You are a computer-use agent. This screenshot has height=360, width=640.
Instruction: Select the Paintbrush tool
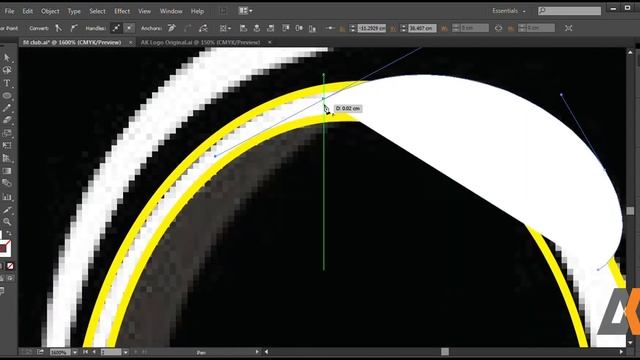(x=7, y=108)
